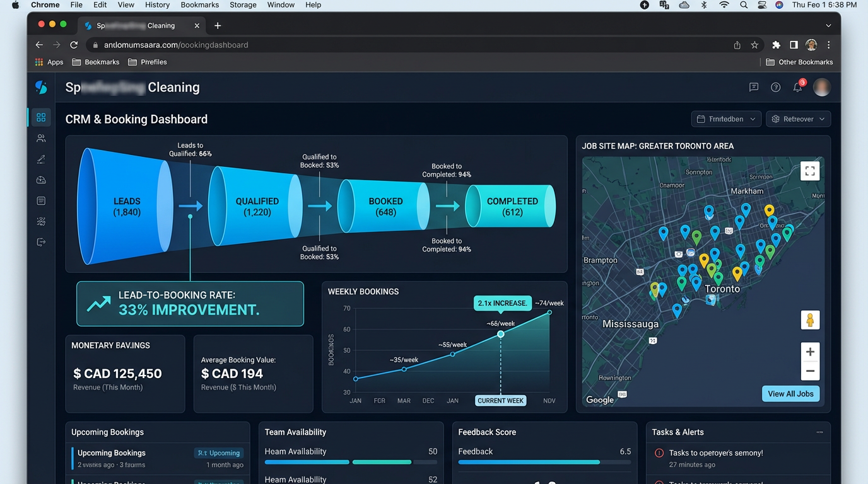Click the Feedback score progress bar
The image size is (868, 484).
(544, 462)
